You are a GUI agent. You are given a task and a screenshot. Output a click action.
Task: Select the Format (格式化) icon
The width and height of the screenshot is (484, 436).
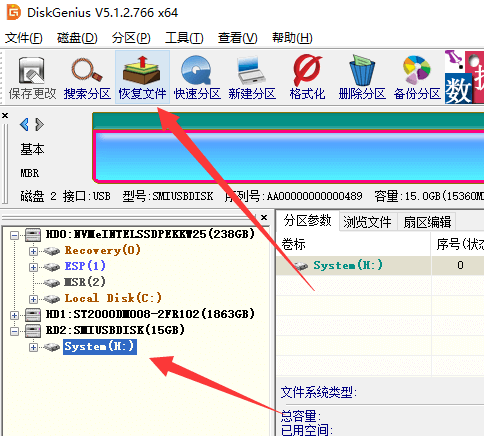[307, 78]
